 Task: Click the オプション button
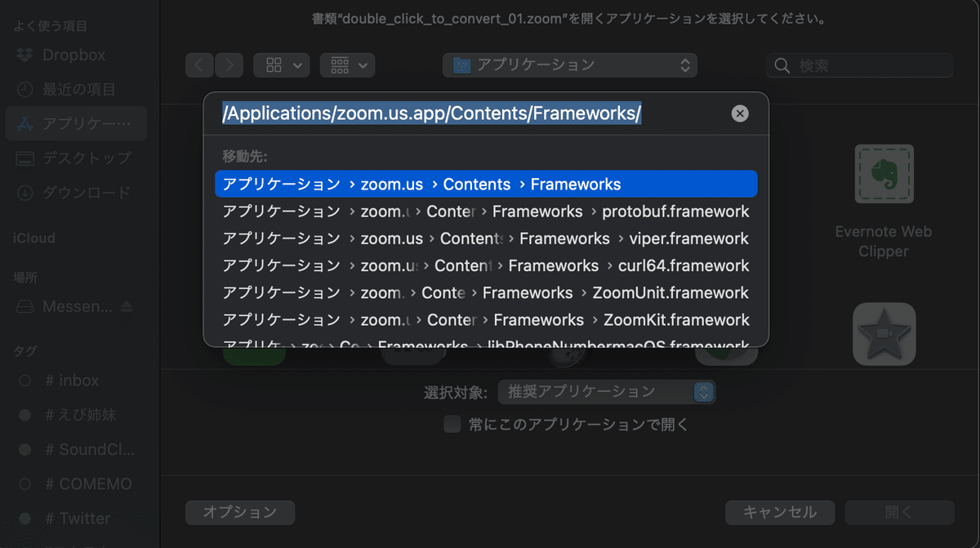pos(240,513)
